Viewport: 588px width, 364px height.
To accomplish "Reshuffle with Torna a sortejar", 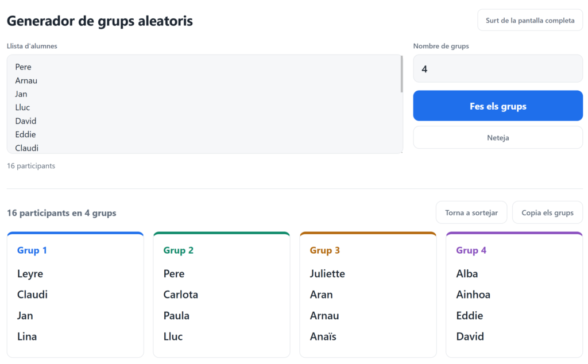I will (x=471, y=212).
